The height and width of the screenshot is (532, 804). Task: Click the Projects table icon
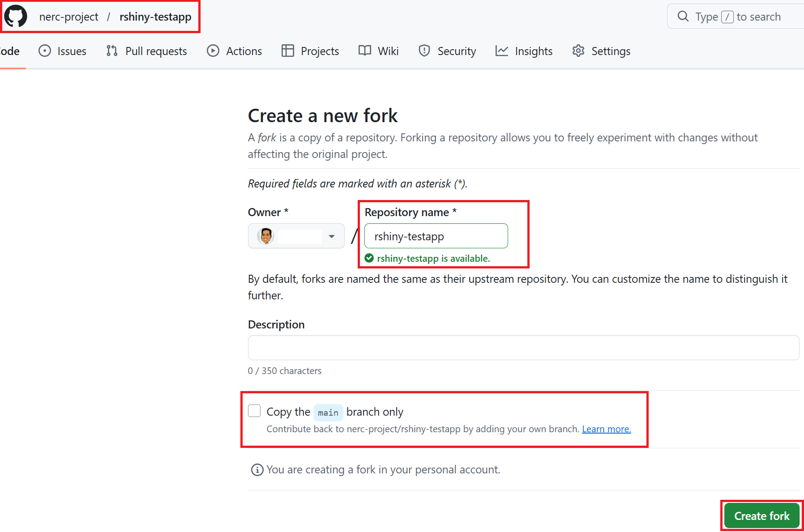(x=287, y=51)
